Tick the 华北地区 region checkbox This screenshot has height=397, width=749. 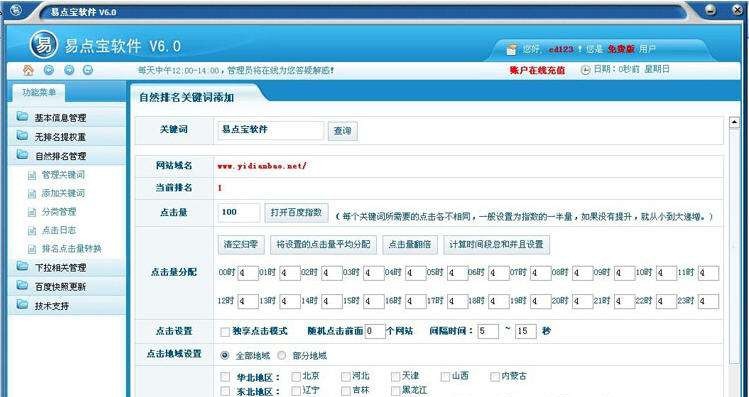[225, 377]
